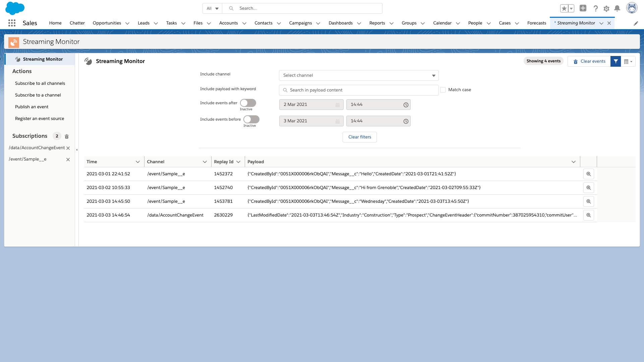
Task: Select Subscribe to all channels action
Action: click(x=40, y=83)
